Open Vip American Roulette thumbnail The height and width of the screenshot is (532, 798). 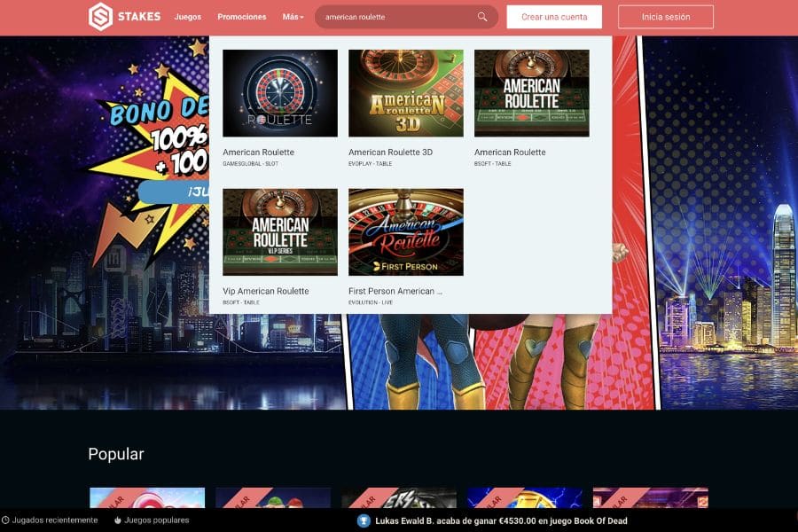[x=280, y=231]
